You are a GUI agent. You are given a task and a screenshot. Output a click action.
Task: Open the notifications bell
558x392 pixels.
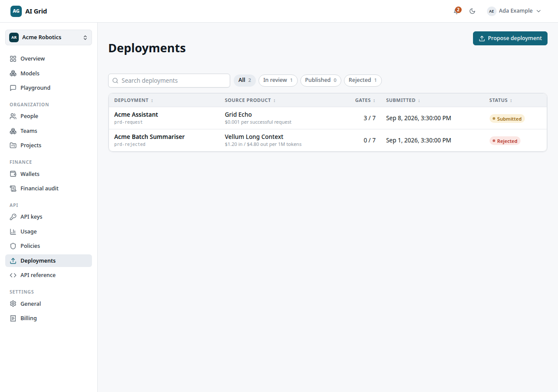pyautogui.click(x=456, y=11)
